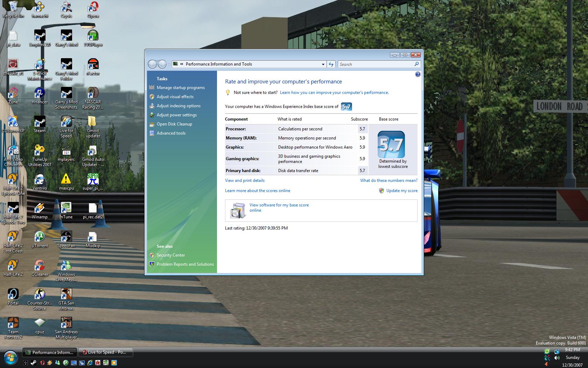
Task: Select the Ventrilo desktop shortcut
Action: coord(40,182)
